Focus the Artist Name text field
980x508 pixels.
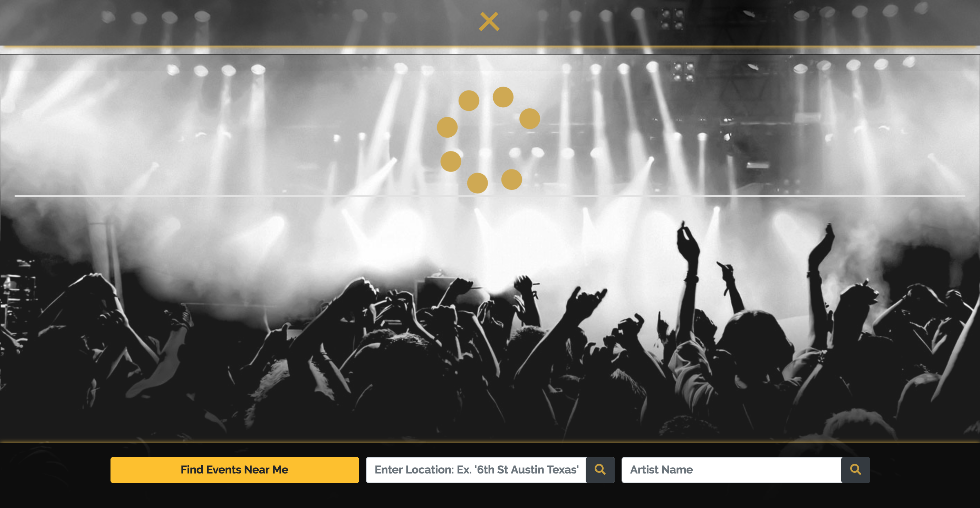(731, 470)
